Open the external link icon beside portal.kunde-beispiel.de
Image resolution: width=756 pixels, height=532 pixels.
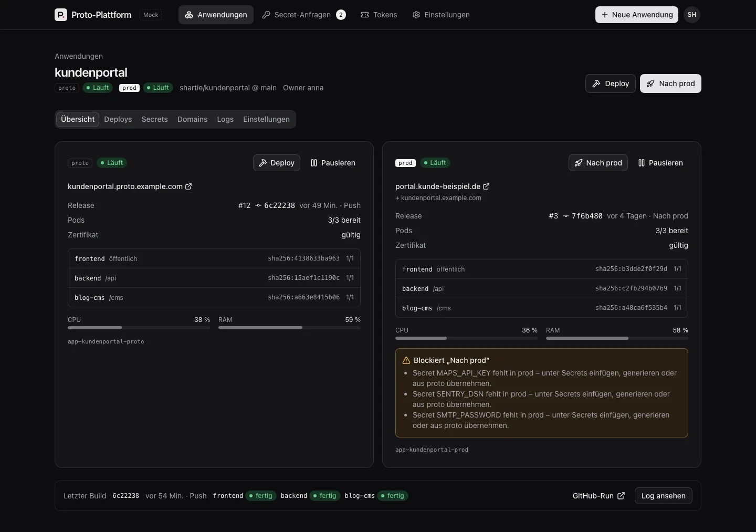pyautogui.click(x=486, y=186)
